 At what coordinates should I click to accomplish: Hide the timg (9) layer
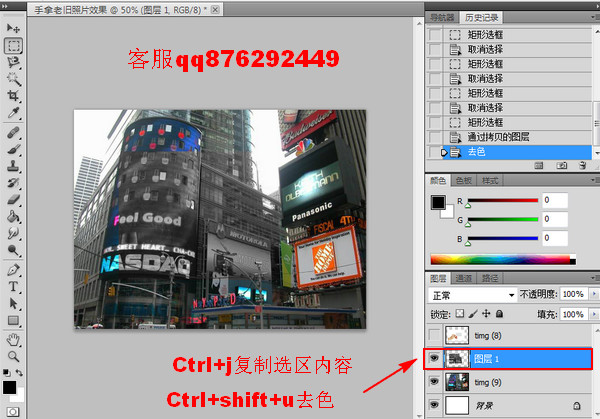(434, 382)
